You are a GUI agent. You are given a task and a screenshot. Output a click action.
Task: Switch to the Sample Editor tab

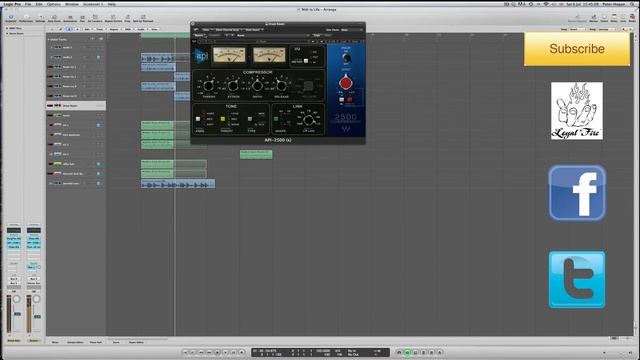(x=75, y=342)
